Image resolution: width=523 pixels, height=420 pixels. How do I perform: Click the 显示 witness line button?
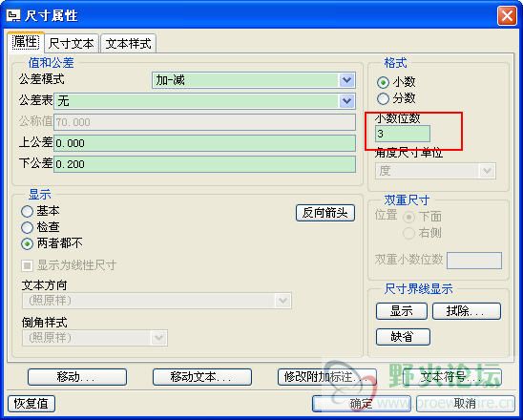(401, 311)
